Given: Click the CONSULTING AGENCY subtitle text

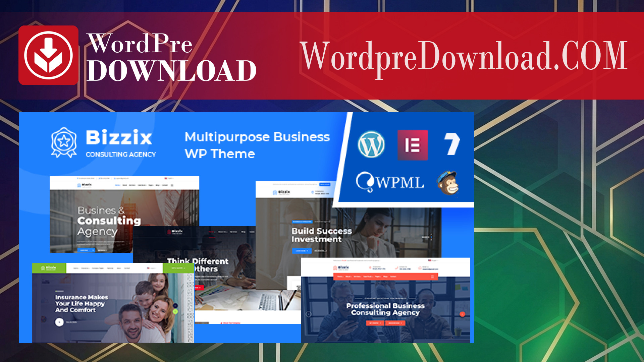Looking at the screenshot, I should click(121, 154).
